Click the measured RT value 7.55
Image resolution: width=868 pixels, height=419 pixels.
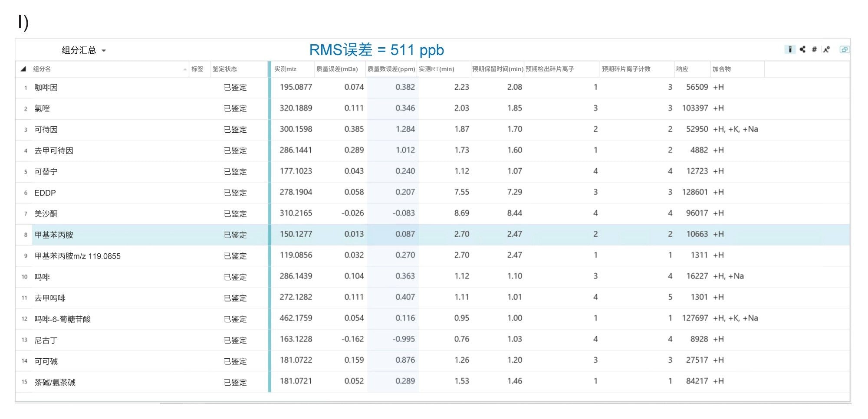[461, 192]
